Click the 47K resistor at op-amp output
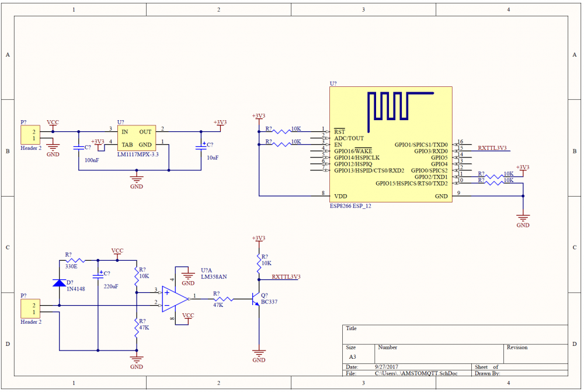This screenshot has height=392, width=584. tap(224, 299)
